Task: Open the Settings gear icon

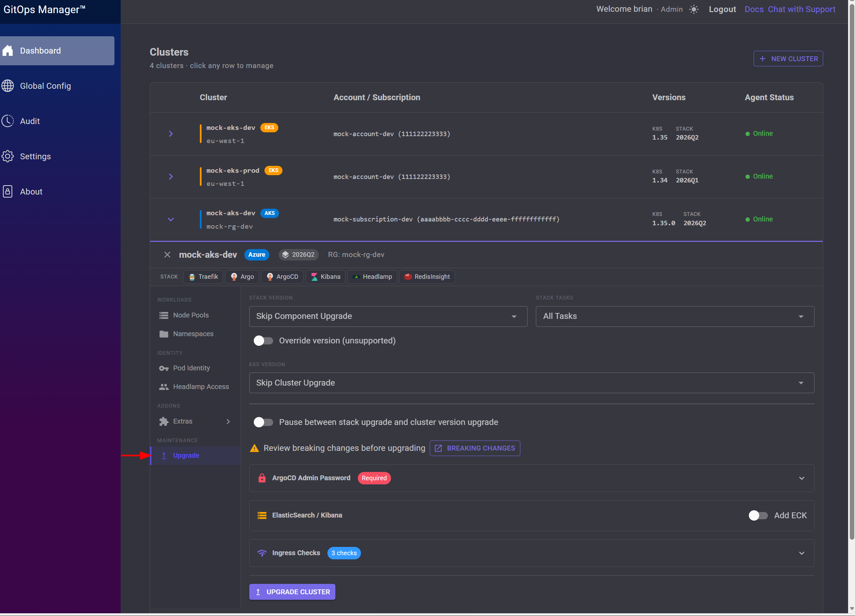Action: pos(8,157)
